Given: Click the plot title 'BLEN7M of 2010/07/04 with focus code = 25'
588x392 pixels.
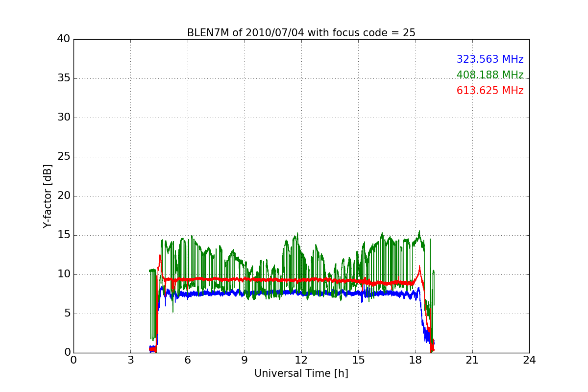Looking at the screenshot, I should (x=301, y=33).
